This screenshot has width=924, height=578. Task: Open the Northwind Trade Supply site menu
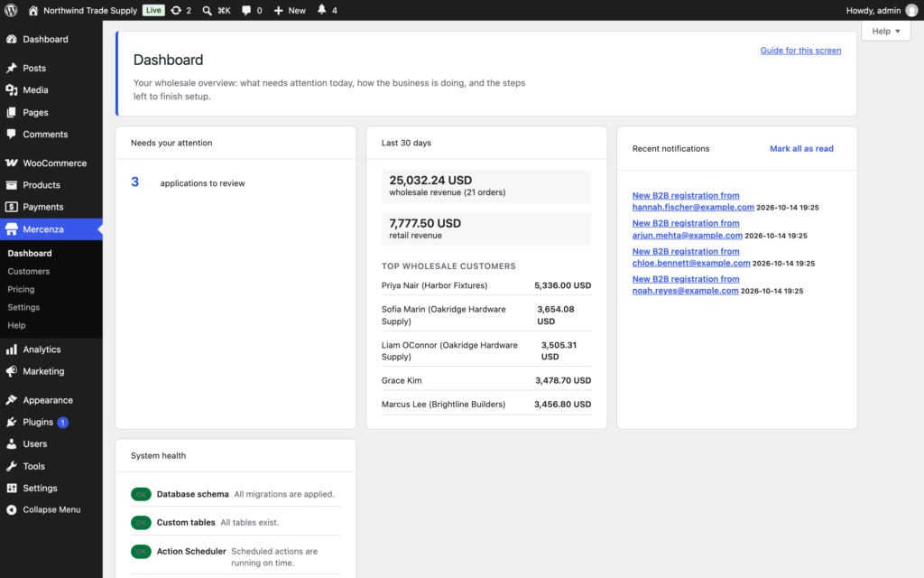[x=89, y=10]
